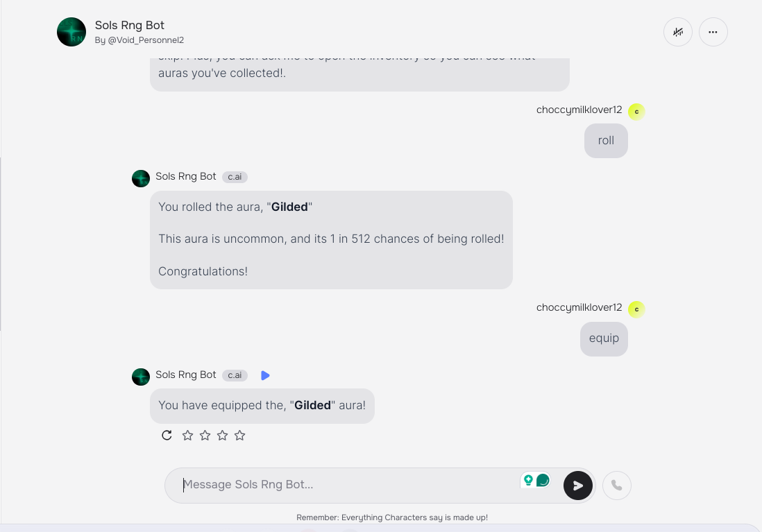Rate the reply with the first star
Screen dimensions: 762x532
(187, 435)
